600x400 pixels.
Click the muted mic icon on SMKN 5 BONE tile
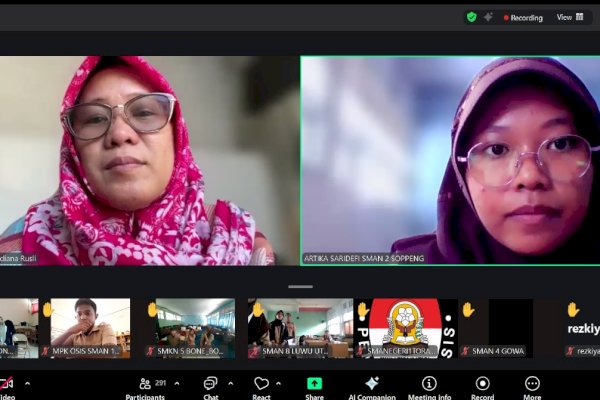click(x=150, y=351)
